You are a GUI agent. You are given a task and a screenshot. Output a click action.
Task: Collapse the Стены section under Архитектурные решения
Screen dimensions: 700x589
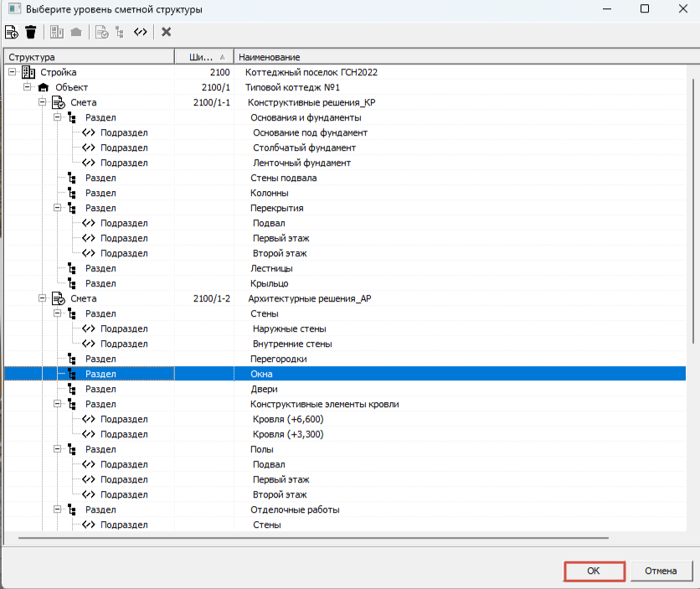pyautogui.click(x=58, y=313)
